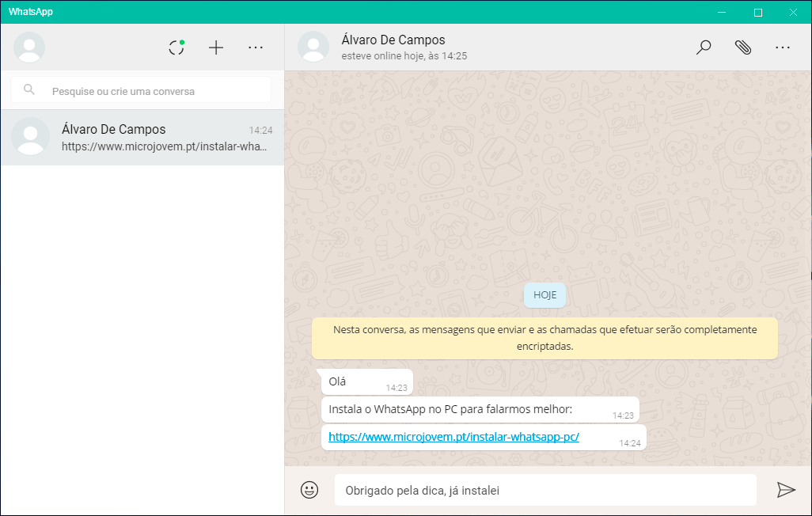This screenshot has width=812, height=516.
Task: Open the emoji picker
Action: pyautogui.click(x=309, y=490)
